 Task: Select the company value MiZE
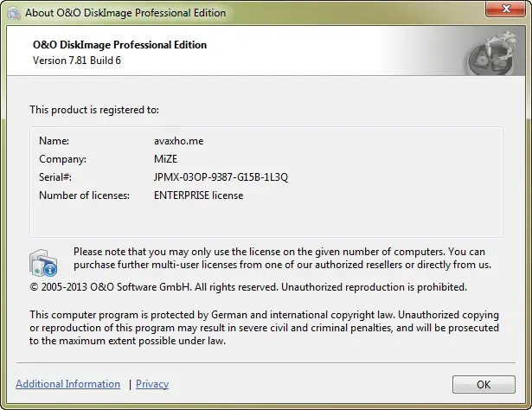pos(165,158)
